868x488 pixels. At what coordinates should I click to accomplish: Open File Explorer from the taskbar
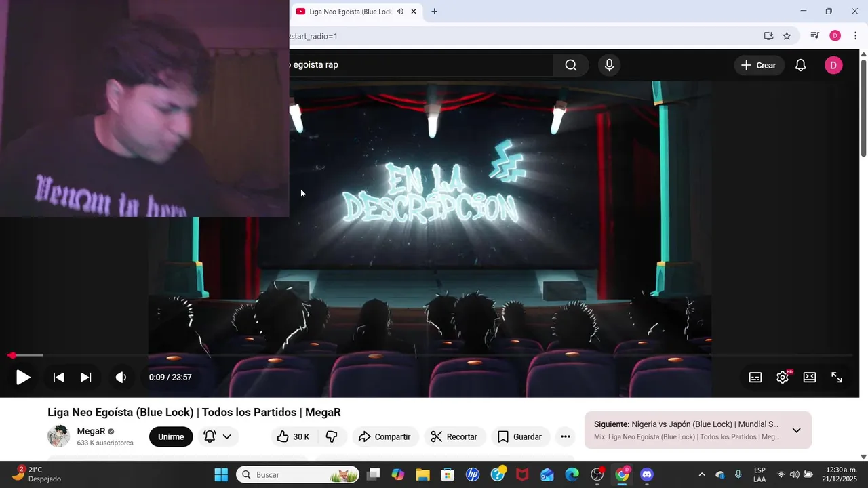pos(422,474)
